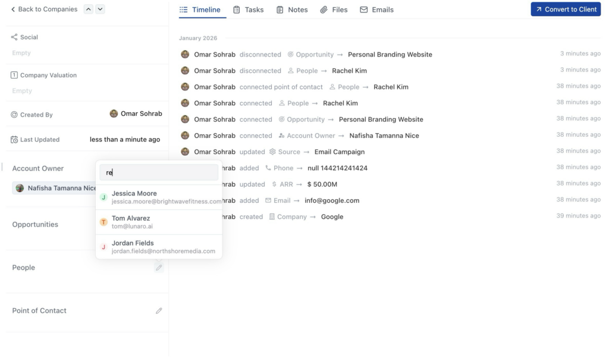The height and width of the screenshot is (364, 609).
Task: Click Jessica Moore's green avatar initial
Action: 103,197
